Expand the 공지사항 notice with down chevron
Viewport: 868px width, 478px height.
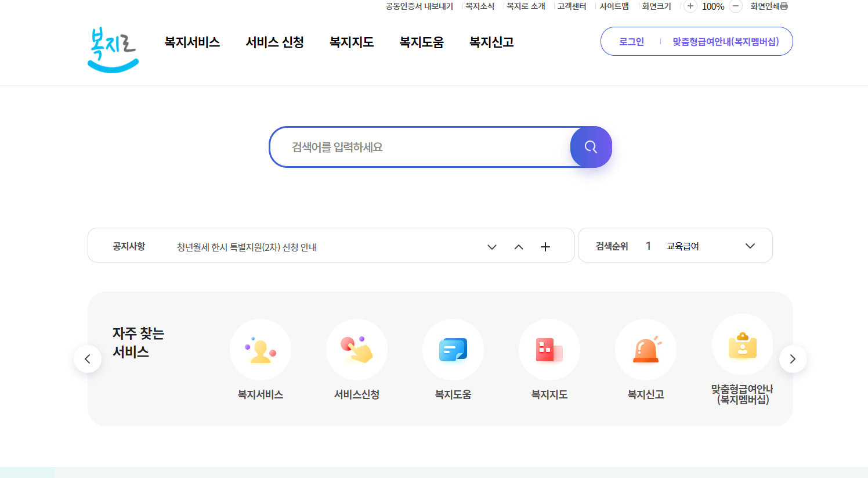click(491, 247)
